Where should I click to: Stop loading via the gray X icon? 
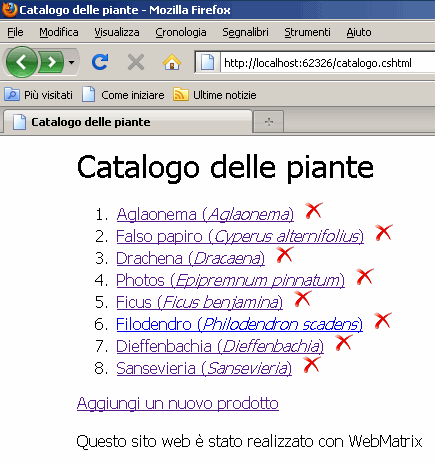pos(136,62)
